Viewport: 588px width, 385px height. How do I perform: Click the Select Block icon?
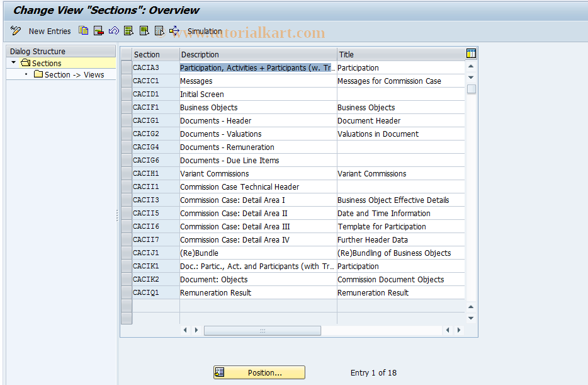[x=143, y=30]
